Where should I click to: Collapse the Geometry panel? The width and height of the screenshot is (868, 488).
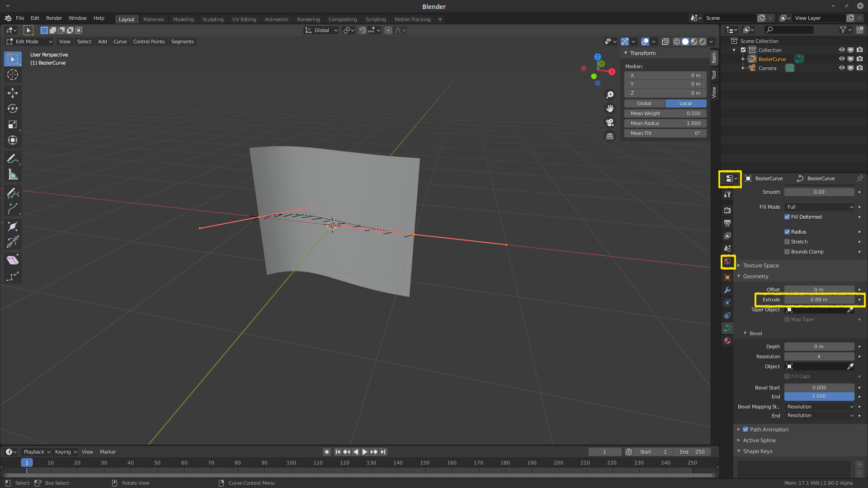click(x=755, y=277)
